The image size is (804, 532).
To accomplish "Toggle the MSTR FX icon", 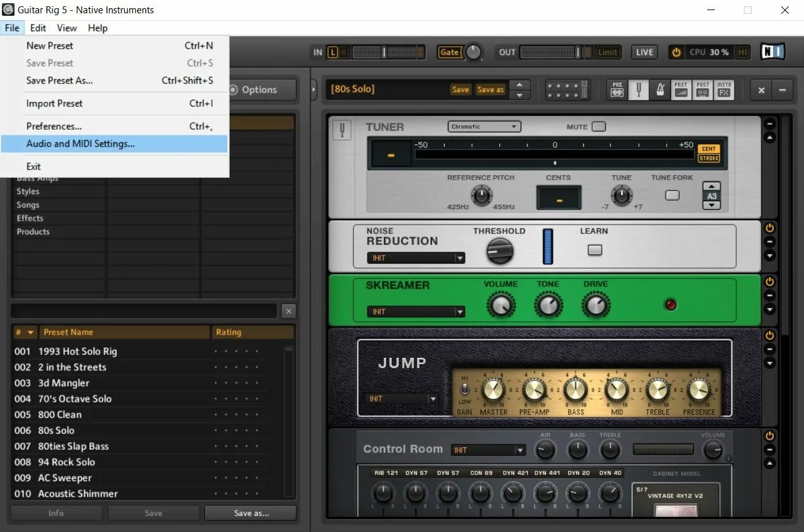I will [724, 89].
